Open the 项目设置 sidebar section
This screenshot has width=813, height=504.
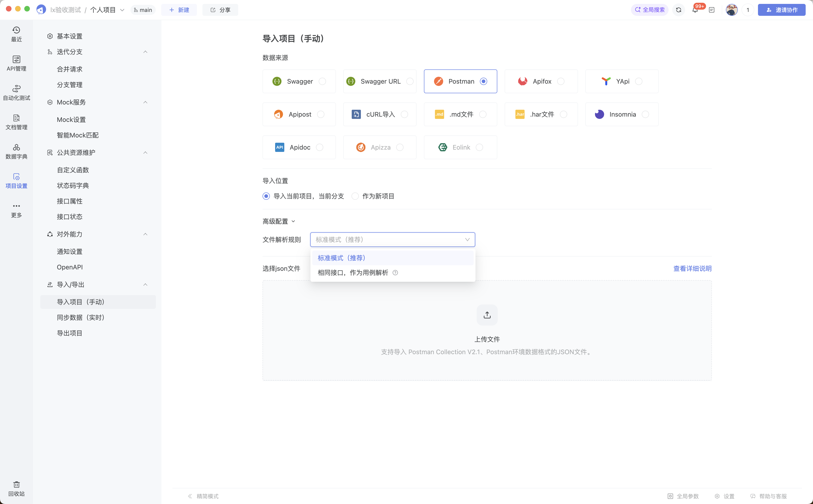pos(16,181)
